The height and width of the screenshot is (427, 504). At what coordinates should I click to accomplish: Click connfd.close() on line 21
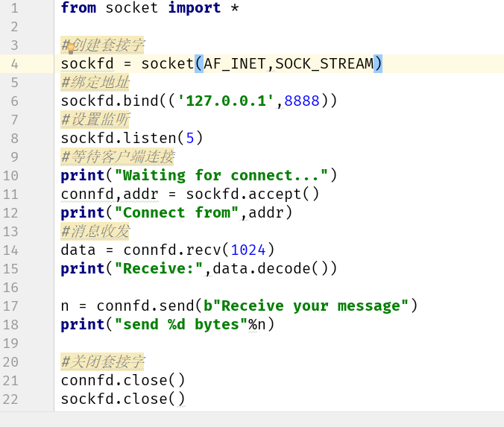point(123,380)
